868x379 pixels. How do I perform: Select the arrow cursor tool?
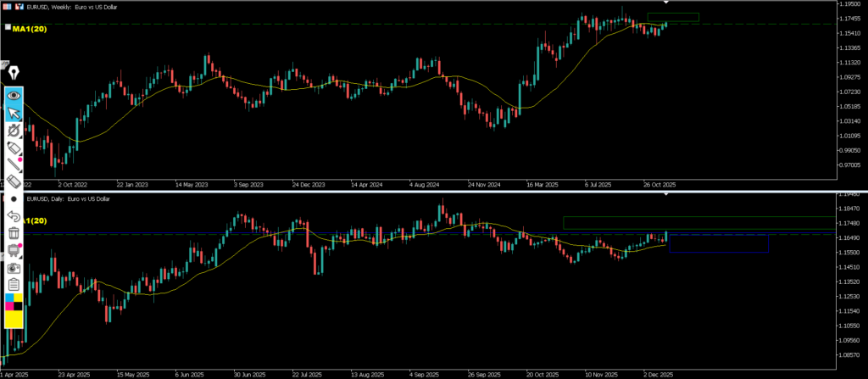coord(14,113)
